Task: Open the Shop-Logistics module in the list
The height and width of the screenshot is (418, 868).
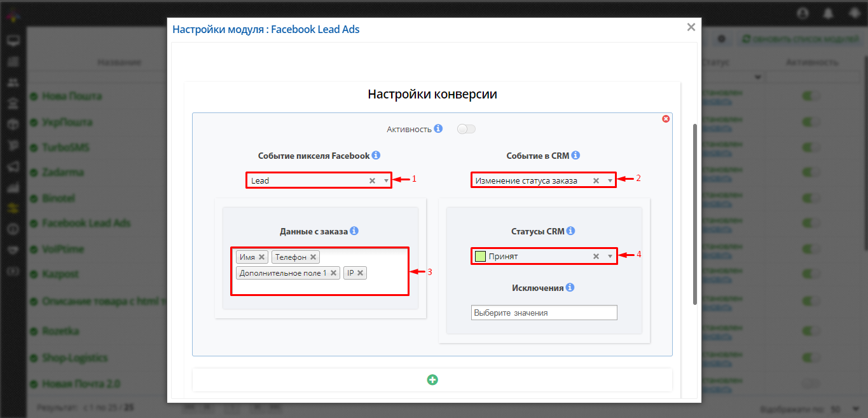Action: 75,358
